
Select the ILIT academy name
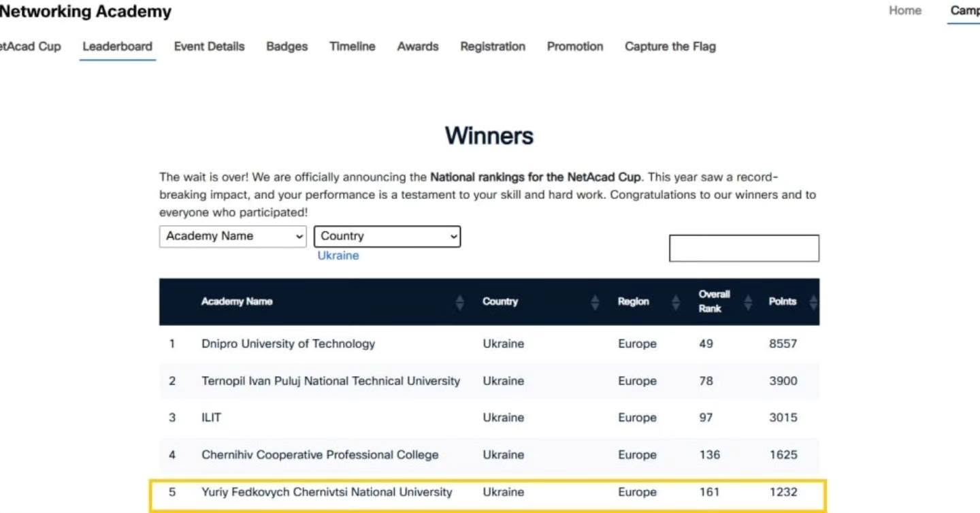point(212,418)
